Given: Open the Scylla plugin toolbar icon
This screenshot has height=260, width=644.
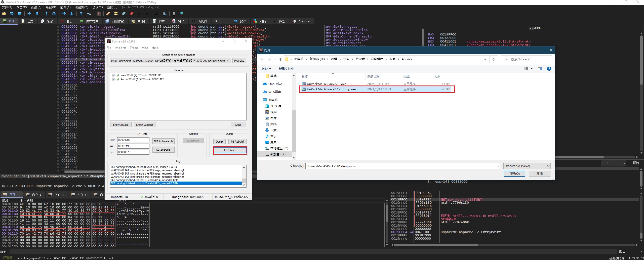Looking at the screenshot, I should pyautogui.click(x=99, y=14).
